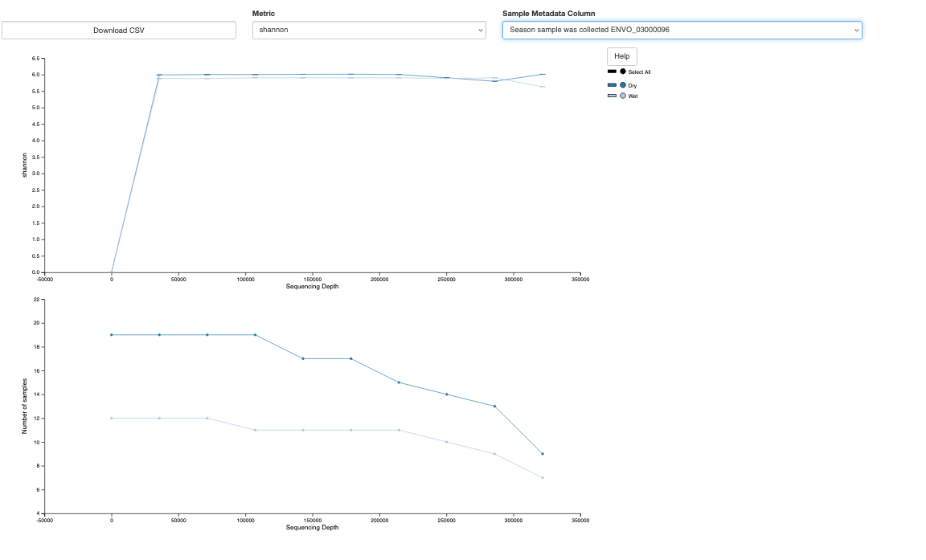Click the Select All legend label
Image resolution: width=926 pixels, height=560 pixels.
coord(639,72)
